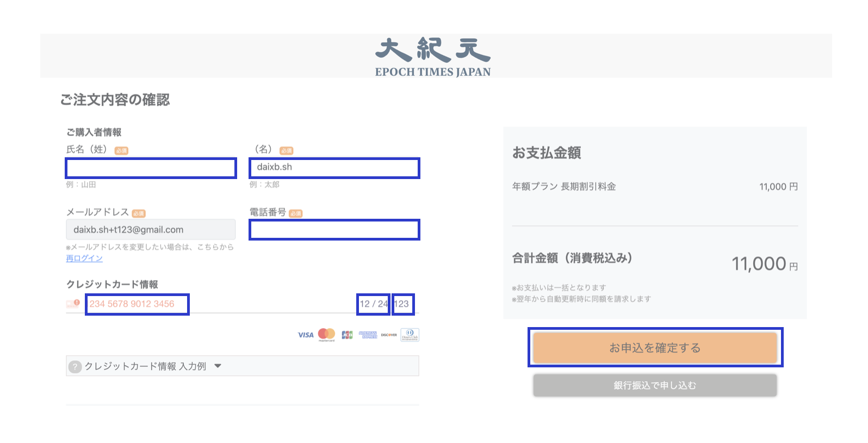This screenshot has height=443, width=868.
Task: Click the American Express logo
Action: 368,335
